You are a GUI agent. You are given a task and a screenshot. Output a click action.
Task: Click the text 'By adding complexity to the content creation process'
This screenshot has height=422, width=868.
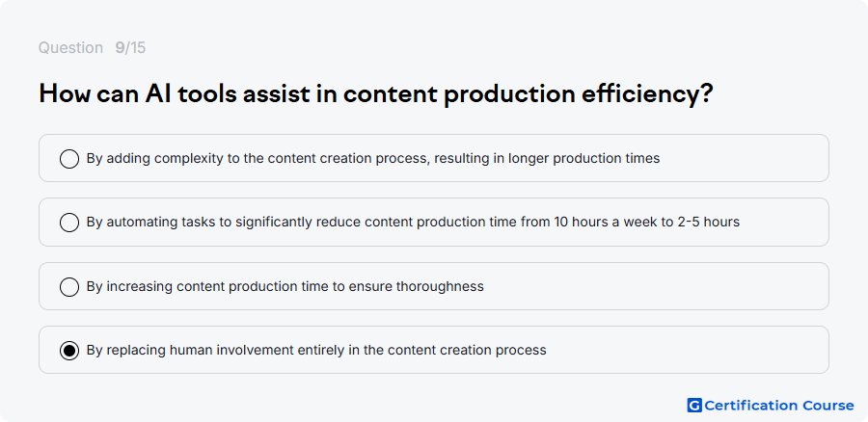coord(258,159)
